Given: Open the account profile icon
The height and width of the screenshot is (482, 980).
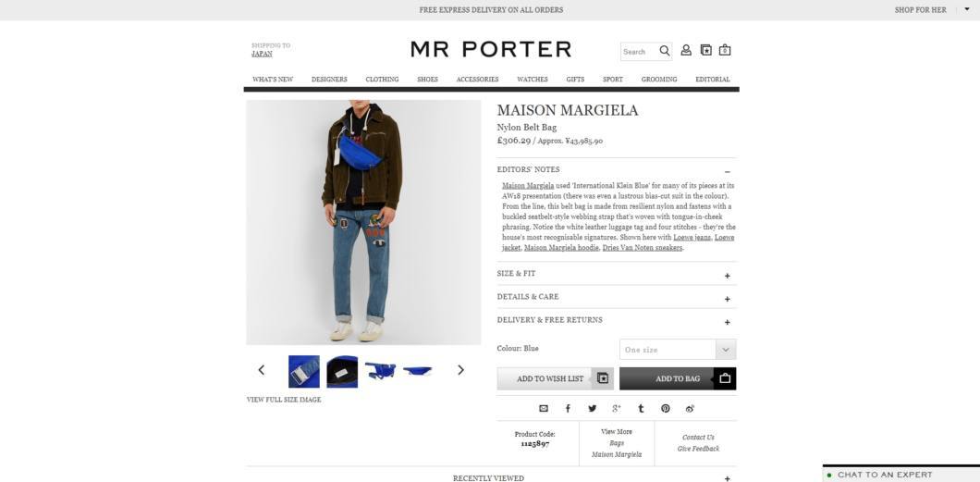Looking at the screenshot, I should click(686, 50).
